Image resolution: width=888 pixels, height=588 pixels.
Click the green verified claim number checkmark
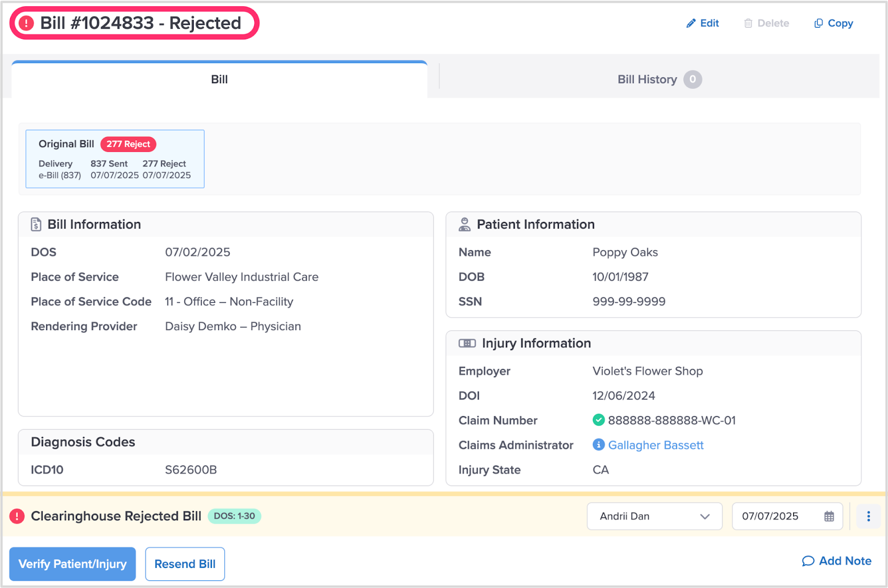[x=598, y=420]
